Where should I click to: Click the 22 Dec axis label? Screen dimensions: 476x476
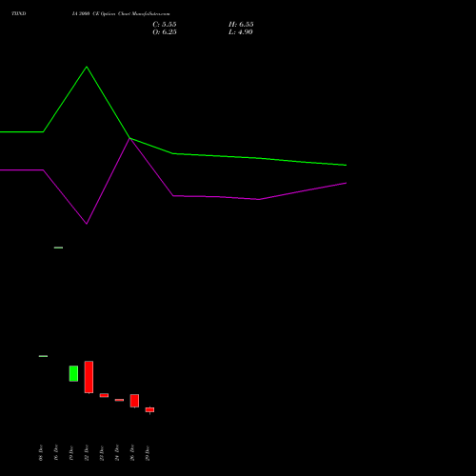tap(87, 453)
